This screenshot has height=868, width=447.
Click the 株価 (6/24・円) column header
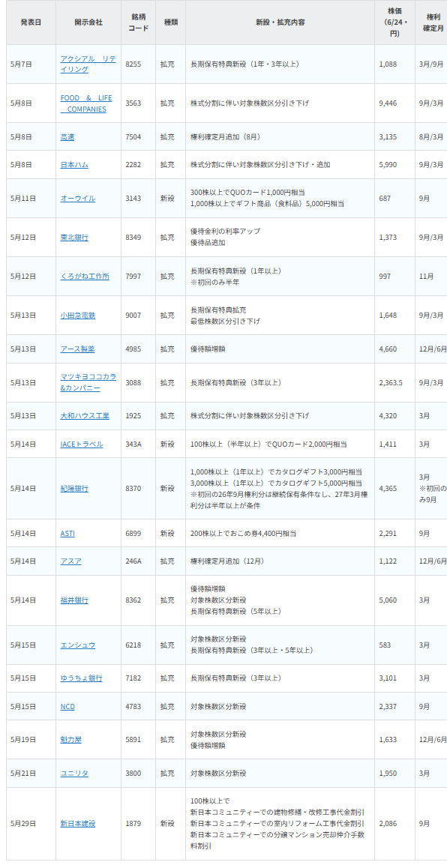click(x=395, y=22)
